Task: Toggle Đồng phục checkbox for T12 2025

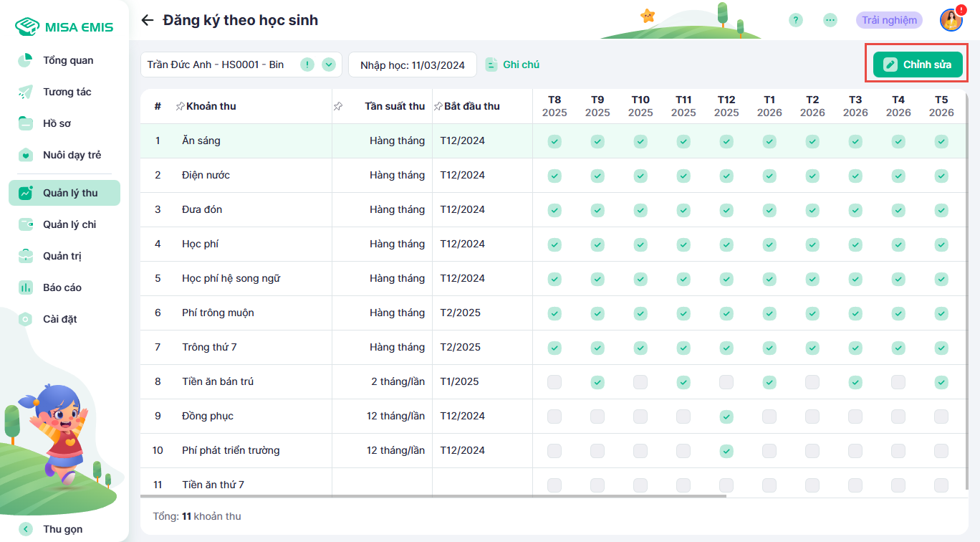Action: [x=726, y=417]
